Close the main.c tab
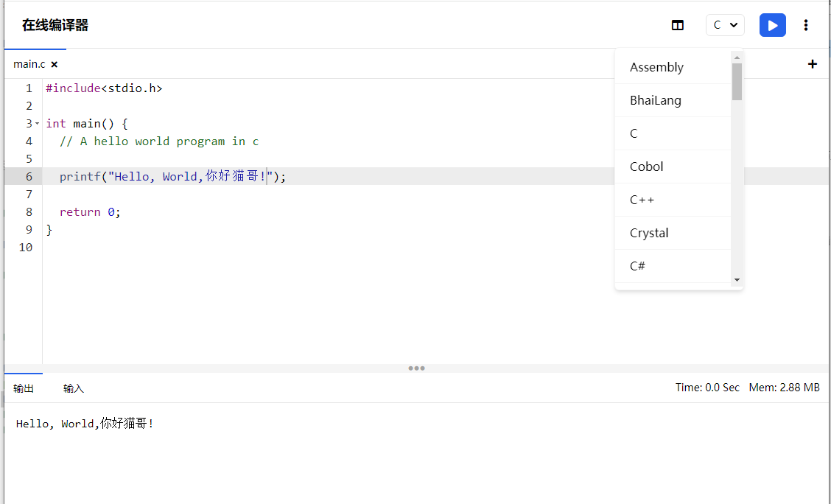 click(55, 65)
